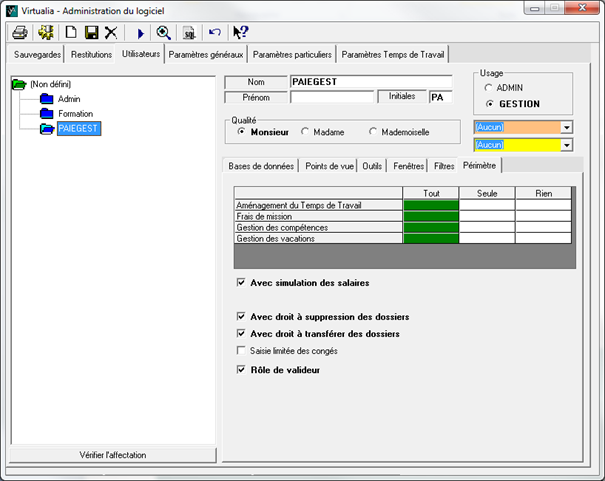Click the printer icon in the toolbar

[x=19, y=32]
